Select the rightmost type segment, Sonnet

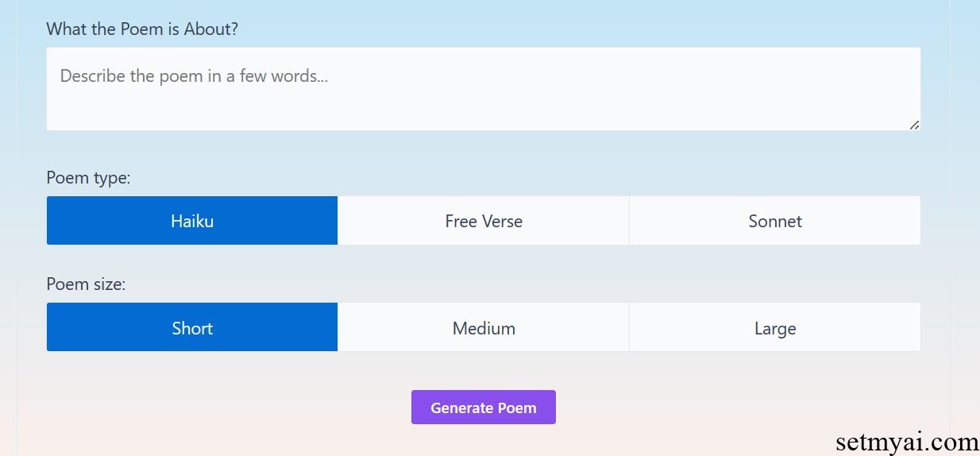775,221
